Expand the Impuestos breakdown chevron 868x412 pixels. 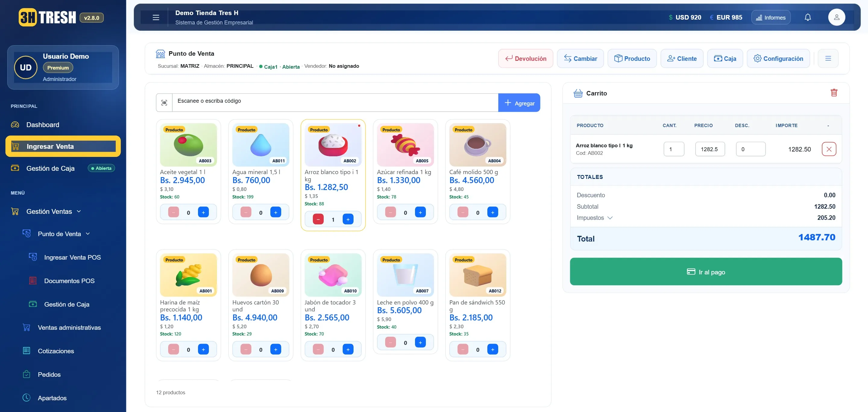(x=609, y=218)
